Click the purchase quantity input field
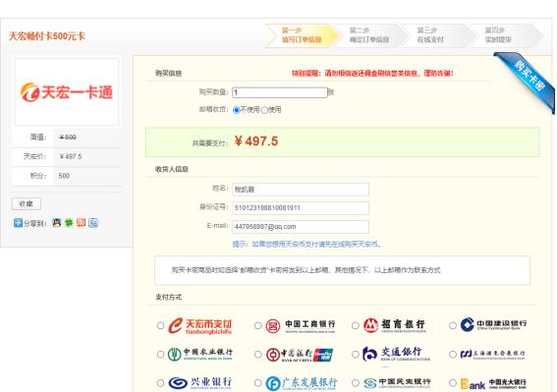This screenshot has height=392, width=557. point(280,92)
